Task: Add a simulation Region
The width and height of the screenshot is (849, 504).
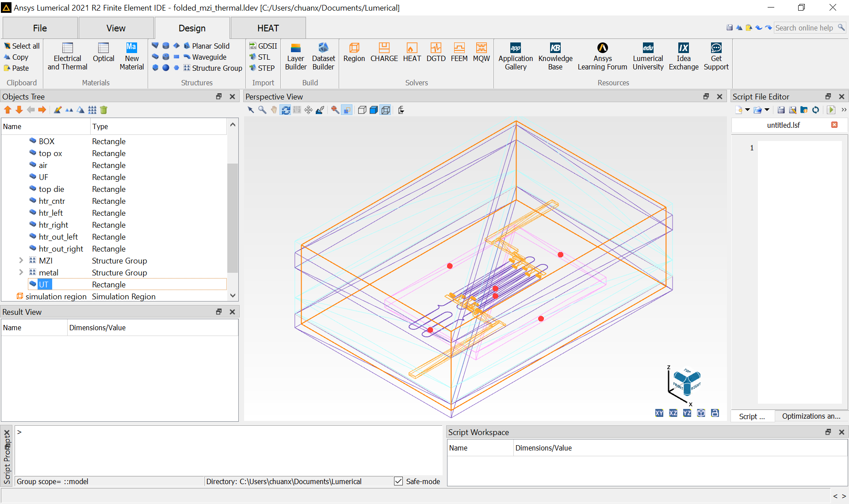Action: [354, 53]
